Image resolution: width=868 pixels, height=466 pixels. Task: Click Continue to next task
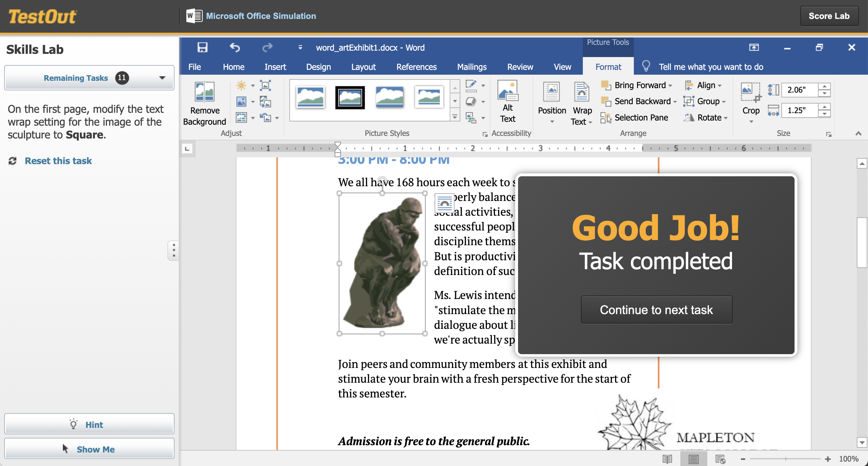click(x=656, y=309)
